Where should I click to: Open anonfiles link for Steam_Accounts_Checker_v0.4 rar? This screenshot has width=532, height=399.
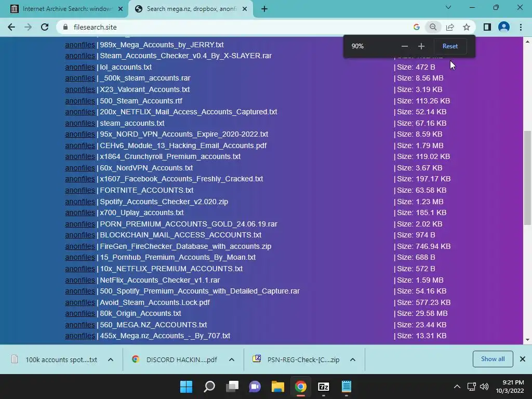[80, 56]
